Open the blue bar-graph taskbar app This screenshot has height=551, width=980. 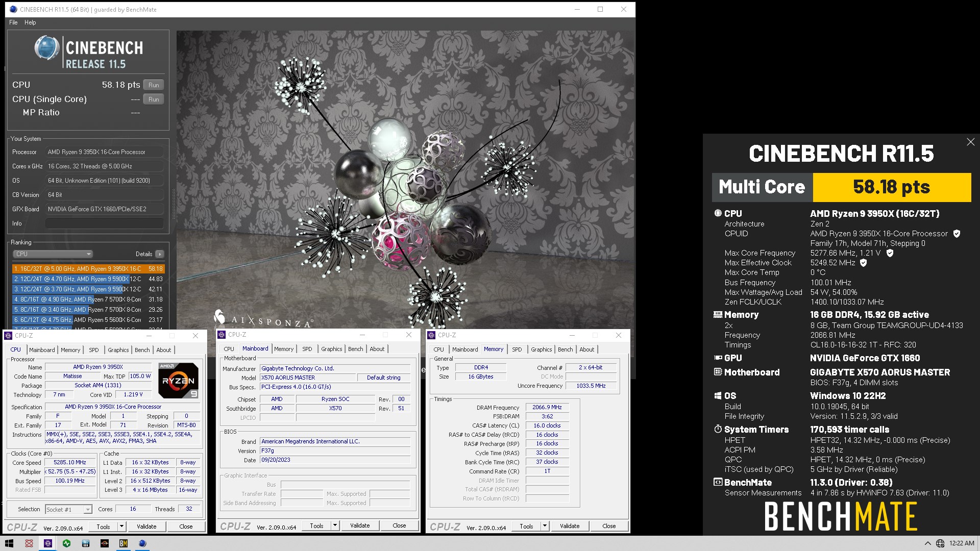click(x=85, y=543)
